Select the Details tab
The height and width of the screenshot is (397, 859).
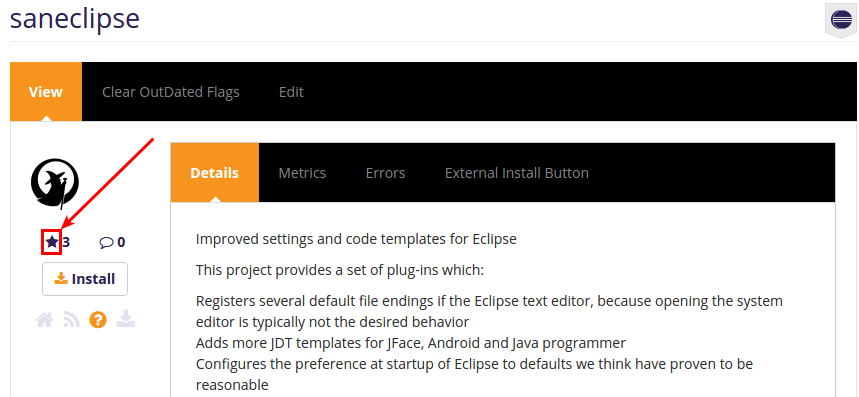point(215,173)
